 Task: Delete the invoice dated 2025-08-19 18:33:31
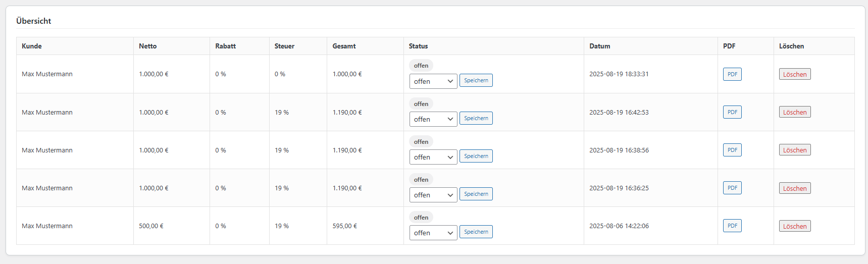pyautogui.click(x=794, y=74)
